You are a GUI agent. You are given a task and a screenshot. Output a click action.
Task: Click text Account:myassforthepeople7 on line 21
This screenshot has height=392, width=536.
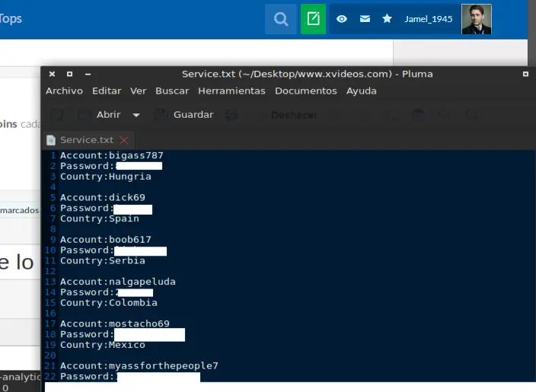[139, 365]
